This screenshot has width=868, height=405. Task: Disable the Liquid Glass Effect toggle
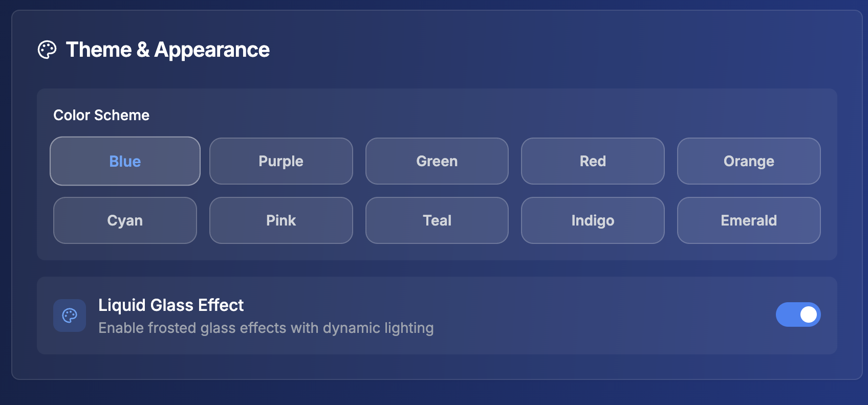click(x=798, y=314)
